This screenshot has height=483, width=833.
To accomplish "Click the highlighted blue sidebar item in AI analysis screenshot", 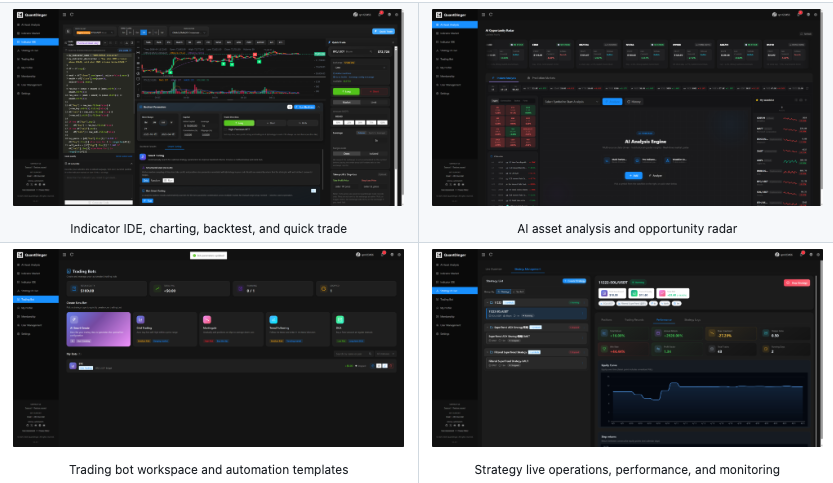I will 455,25.
